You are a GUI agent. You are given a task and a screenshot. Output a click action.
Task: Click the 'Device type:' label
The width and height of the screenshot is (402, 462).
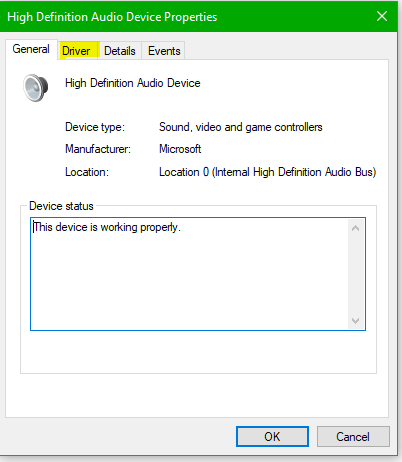(95, 127)
